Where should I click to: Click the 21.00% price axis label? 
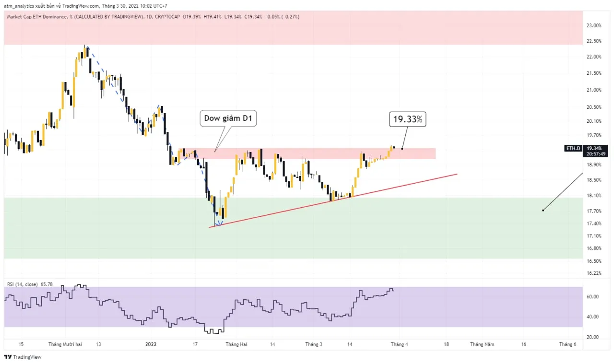coord(594,90)
